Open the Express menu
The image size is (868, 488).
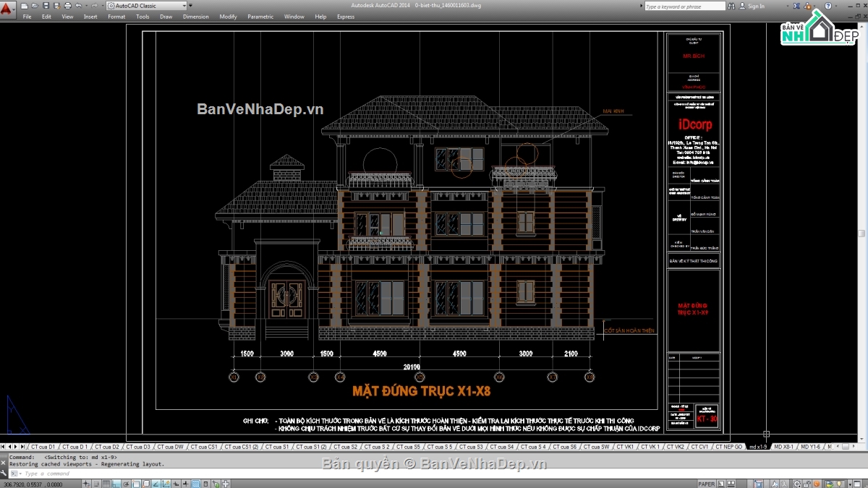click(x=346, y=17)
